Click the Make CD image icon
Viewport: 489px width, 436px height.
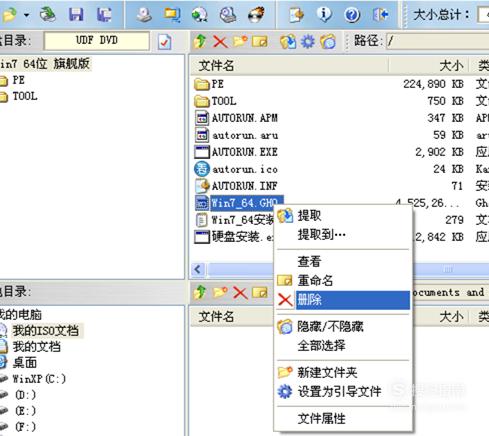144,14
